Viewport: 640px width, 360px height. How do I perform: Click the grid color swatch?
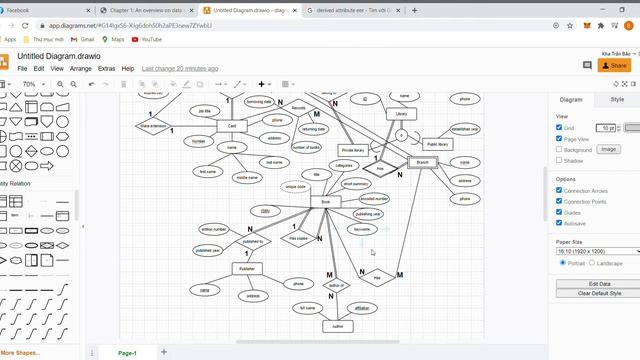tap(632, 128)
